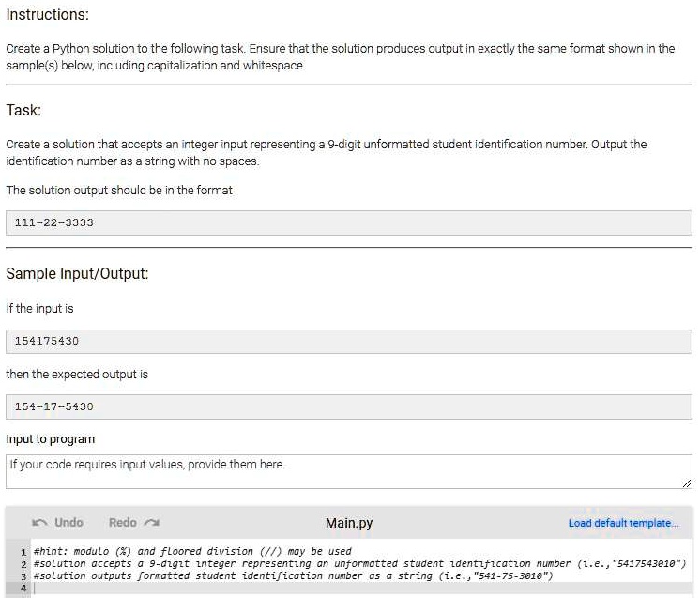Viewport: 700px width, 598px height.
Task: Place cursor on empty code line 4
Action: [282, 589]
